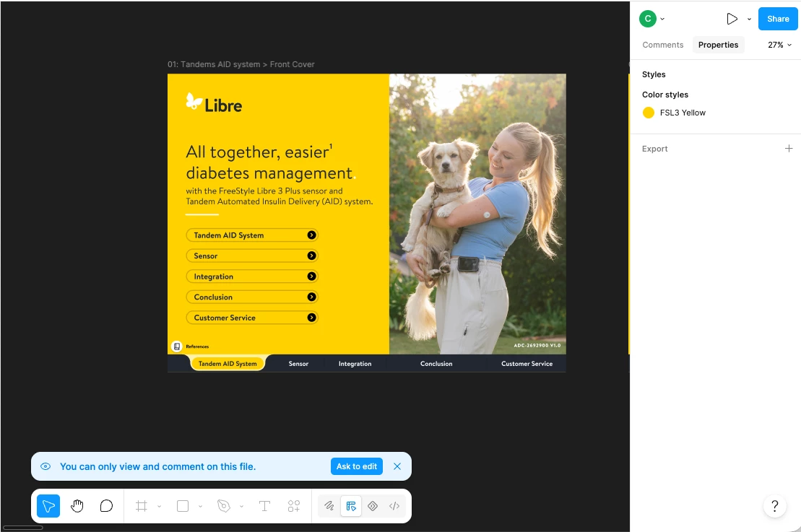Click the Customer Service pill label
Viewport: 801px width, 532px height.
point(225,318)
